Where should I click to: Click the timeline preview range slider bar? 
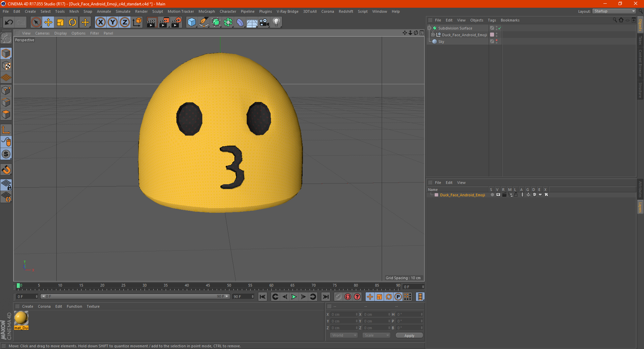tap(135, 296)
